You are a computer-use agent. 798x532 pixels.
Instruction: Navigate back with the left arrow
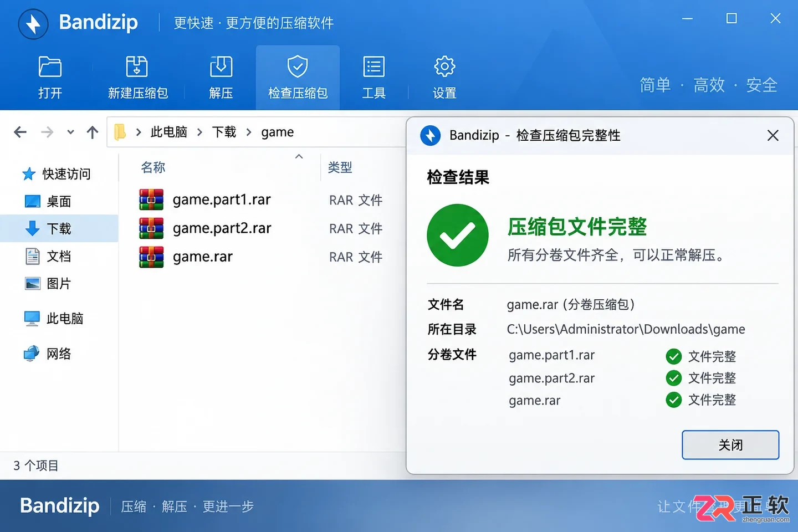[21, 132]
